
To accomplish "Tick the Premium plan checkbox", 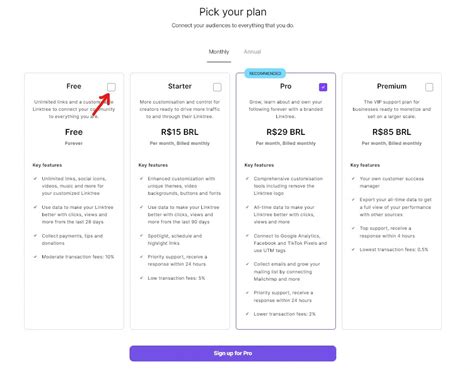I will point(429,87).
